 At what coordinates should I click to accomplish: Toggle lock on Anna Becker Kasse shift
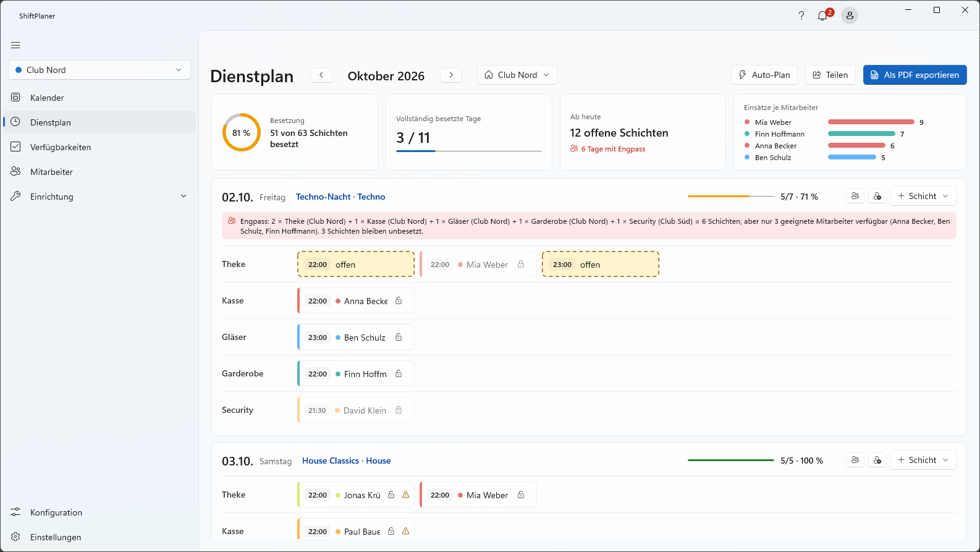point(399,300)
